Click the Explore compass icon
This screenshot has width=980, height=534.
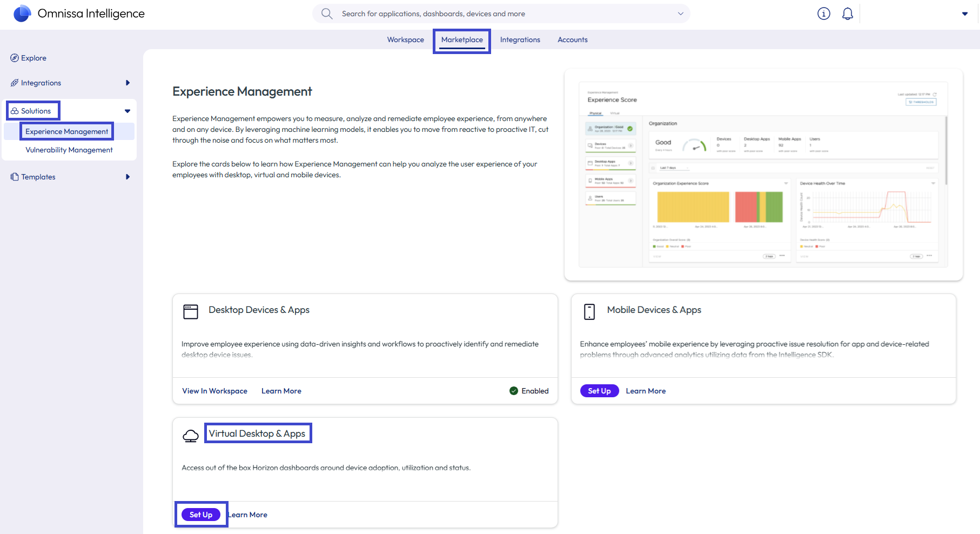(15, 58)
